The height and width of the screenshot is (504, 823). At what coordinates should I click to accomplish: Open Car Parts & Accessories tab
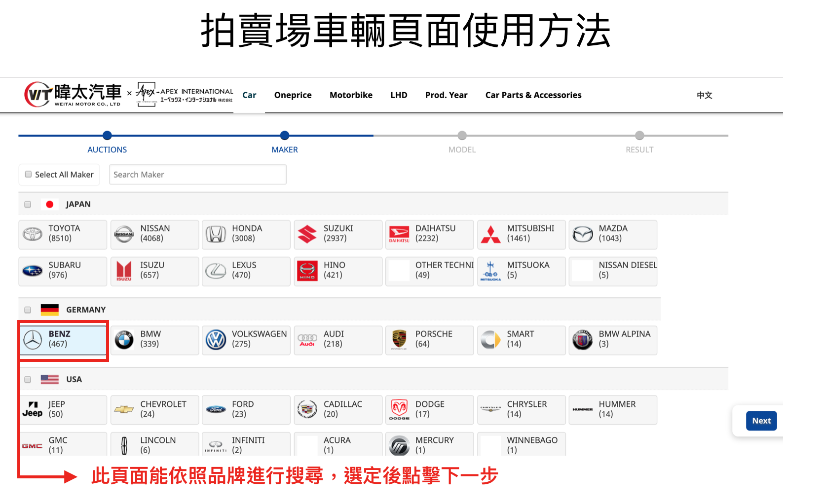[533, 95]
